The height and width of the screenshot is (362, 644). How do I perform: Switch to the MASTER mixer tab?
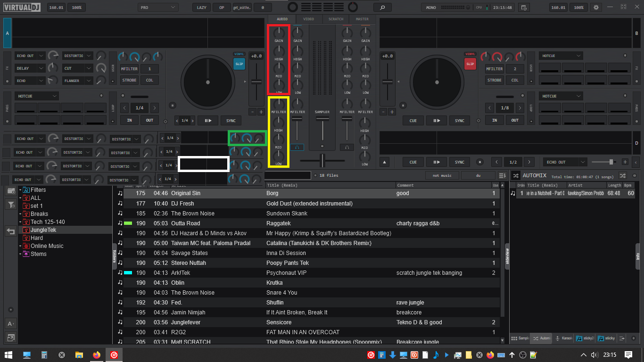362,19
